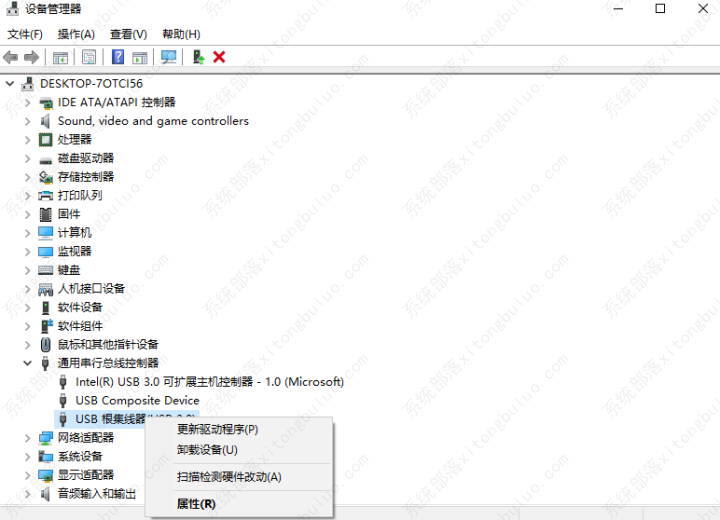Choose 卸载设备(U) from context menu
This screenshot has height=520, width=720.
207,450
